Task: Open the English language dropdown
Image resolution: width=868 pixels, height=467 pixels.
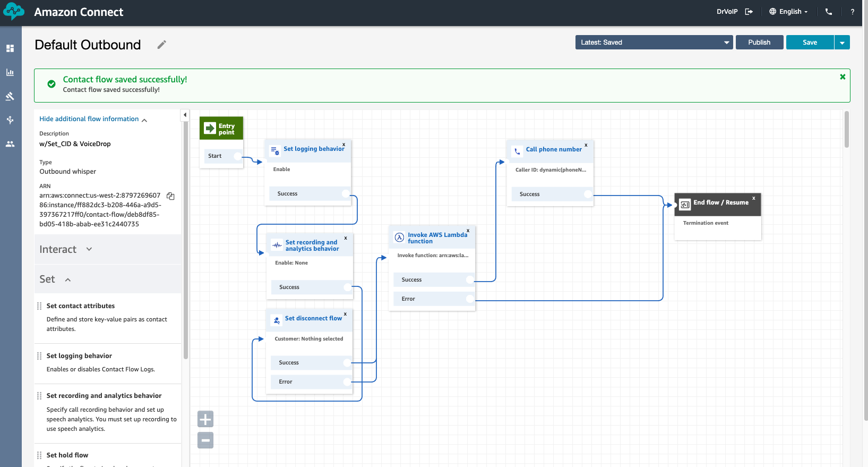Action: 789,12
